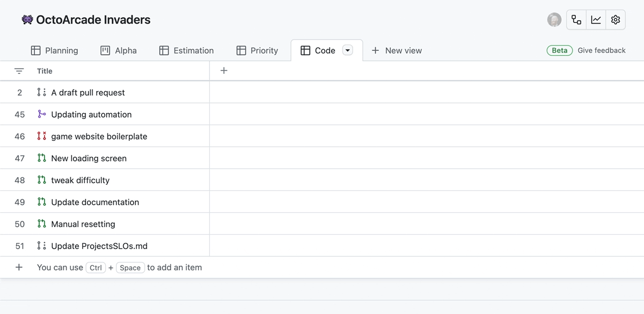Click the green Beta badge

tap(560, 50)
